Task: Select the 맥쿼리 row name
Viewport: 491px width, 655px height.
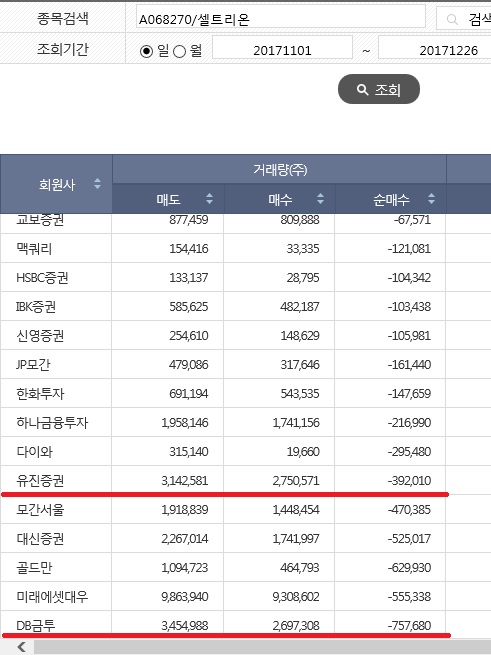Action: tap(34, 249)
